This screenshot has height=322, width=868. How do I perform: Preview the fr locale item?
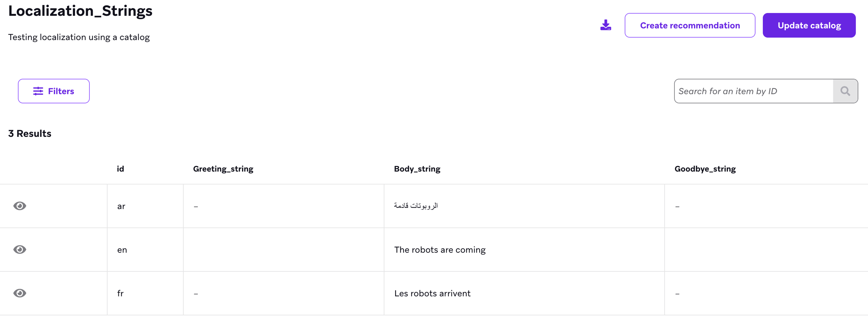click(20, 293)
